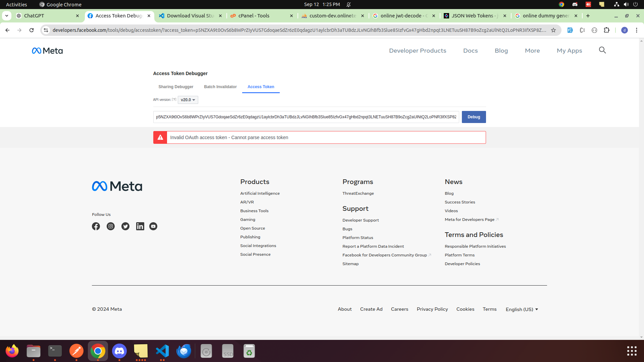The height and width of the screenshot is (362, 644).
Task: Click the access token input field
Action: pos(306,117)
